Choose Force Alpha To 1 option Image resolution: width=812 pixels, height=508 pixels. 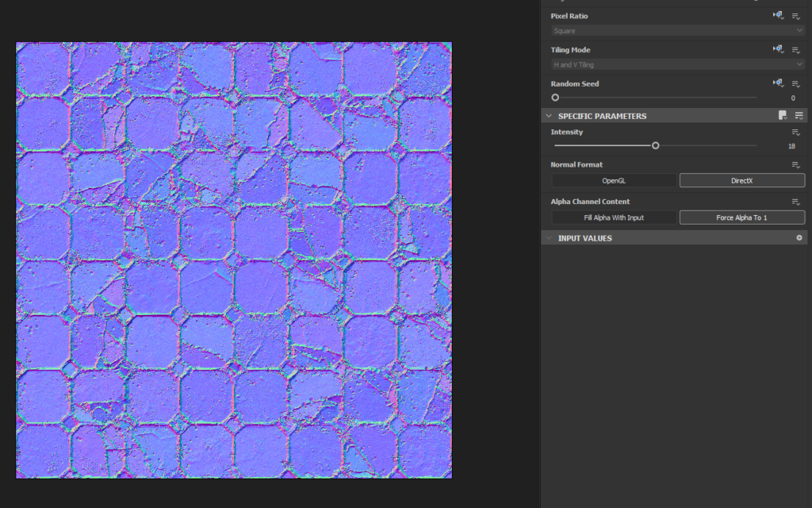(x=741, y=217)
